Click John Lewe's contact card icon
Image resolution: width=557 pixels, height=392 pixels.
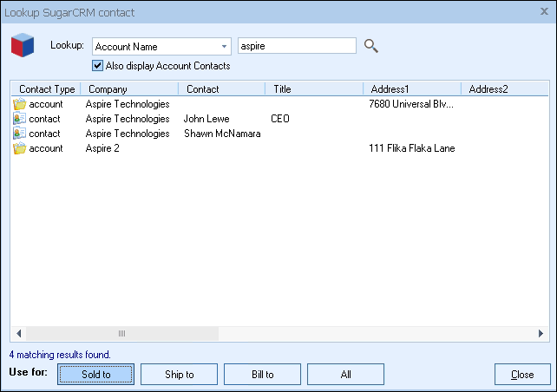click(20, 119)
